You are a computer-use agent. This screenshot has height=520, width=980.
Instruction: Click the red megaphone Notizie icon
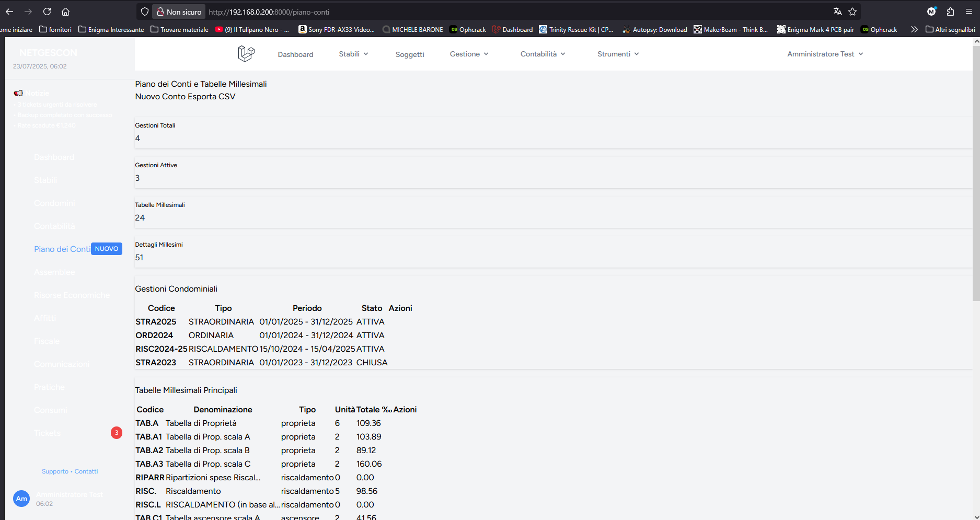(x=18, y=93)
